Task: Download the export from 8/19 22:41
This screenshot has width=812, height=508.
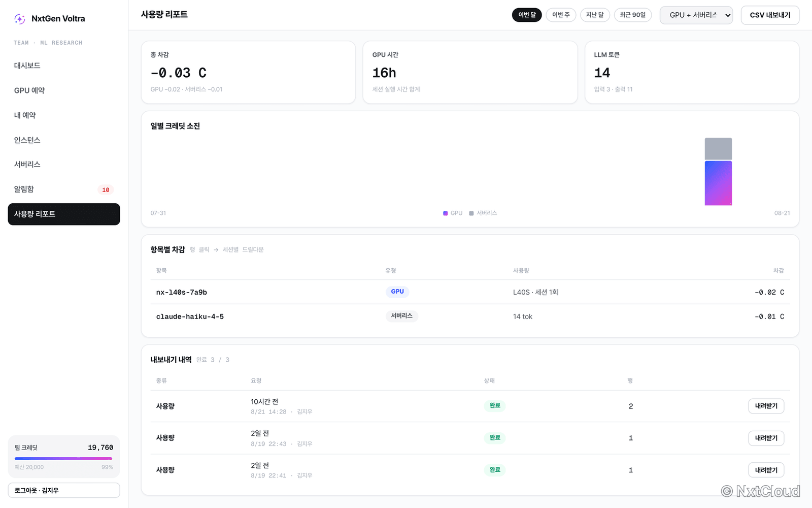Action: pyautogui.click(x=766, y=470)
